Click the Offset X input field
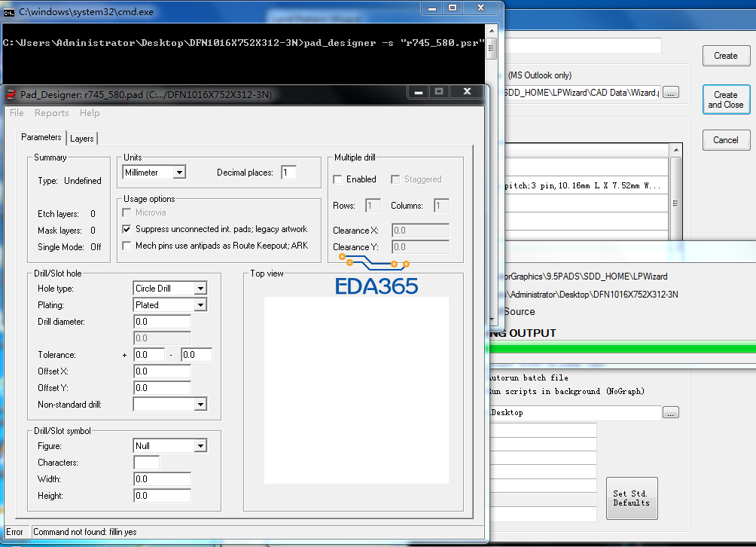Screen dimensions: 756x547 (x=162, y=371)
